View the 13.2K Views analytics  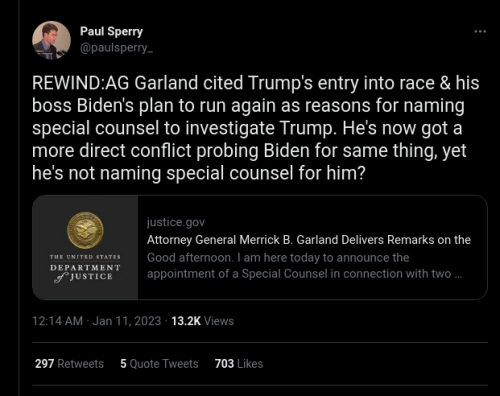click(203, 321)
